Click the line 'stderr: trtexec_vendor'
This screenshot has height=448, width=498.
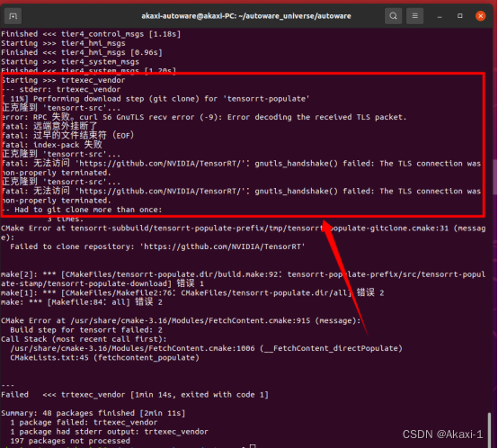[x=61, y=89]
